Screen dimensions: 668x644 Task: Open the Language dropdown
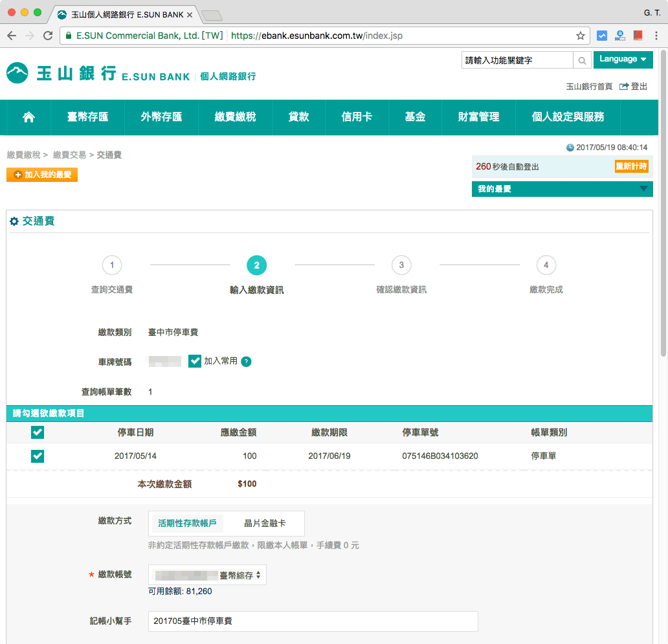[623, 59]
